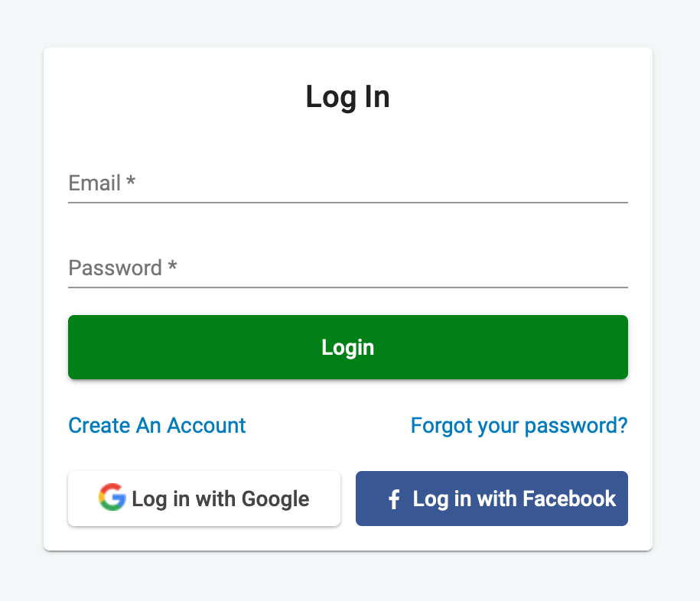
Task: Click the asterisk beside Email
Action: pos(131,182)
